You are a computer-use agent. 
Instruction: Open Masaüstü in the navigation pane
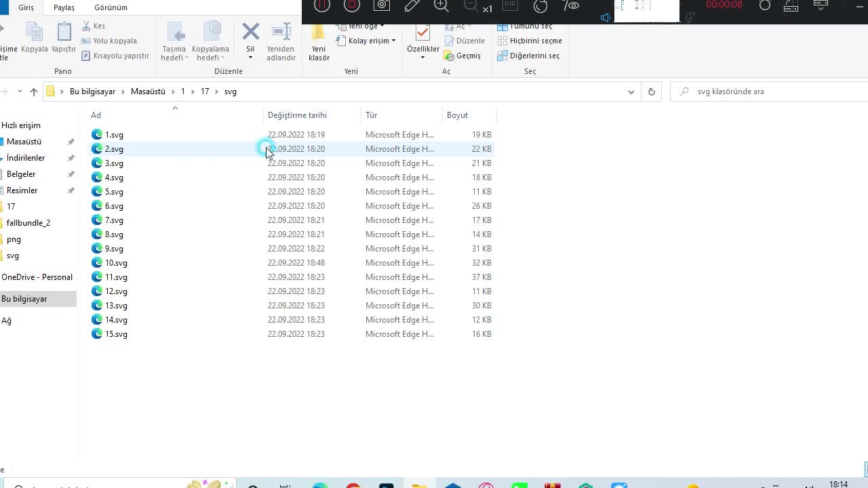24,142
